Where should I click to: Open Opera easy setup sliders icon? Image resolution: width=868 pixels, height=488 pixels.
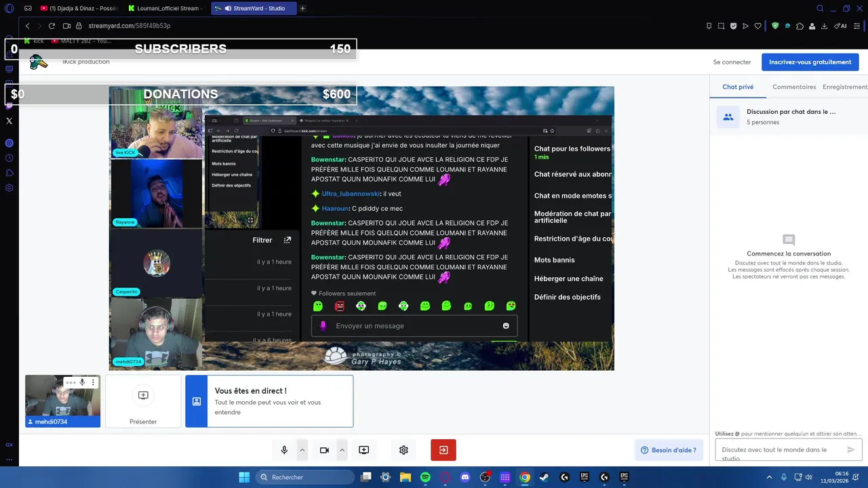(x=856, y=26)
